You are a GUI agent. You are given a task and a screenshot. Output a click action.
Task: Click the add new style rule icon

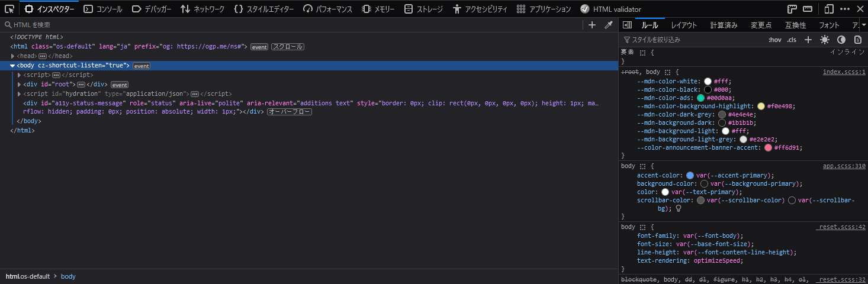tap(808, 40)
